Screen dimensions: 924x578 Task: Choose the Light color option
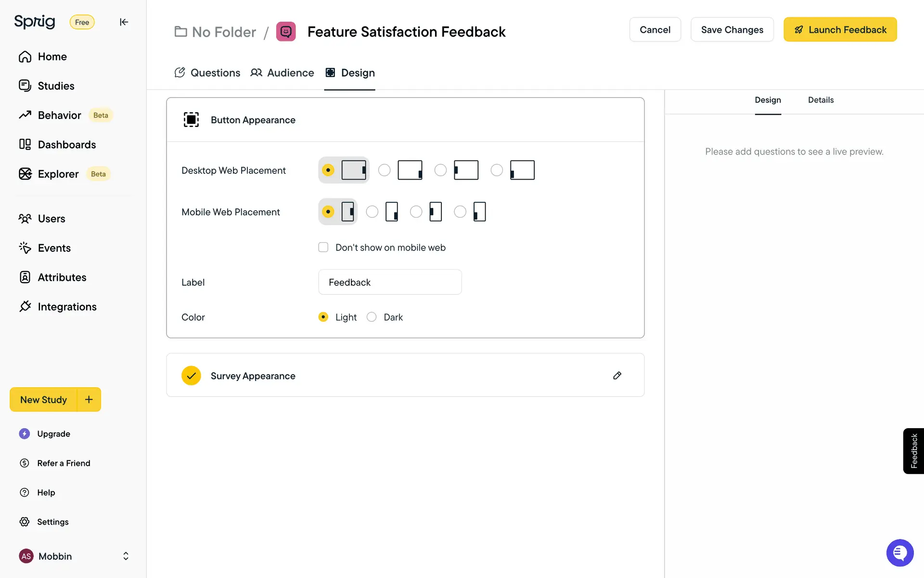tap(323, 317)
